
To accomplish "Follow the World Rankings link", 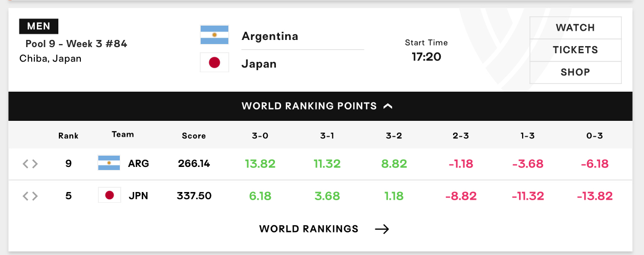I will click(x=309, y=229).
